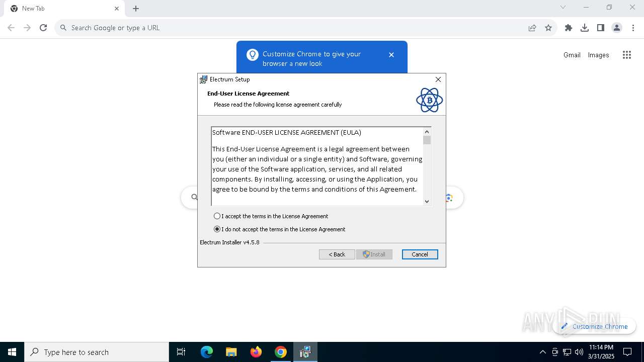Image resolution: width=644 pixels, height=362 pixels.
Task: Click the Google Lens icon in search box
Action: (449, 198)
